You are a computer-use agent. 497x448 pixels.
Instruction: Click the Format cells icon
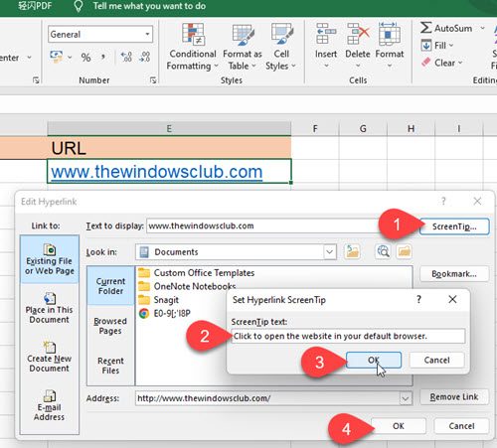coord(390,34)
